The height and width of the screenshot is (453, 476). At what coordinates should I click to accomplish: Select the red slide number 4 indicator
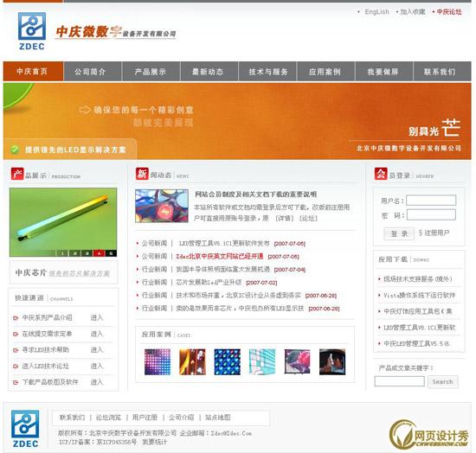(99, 253)
